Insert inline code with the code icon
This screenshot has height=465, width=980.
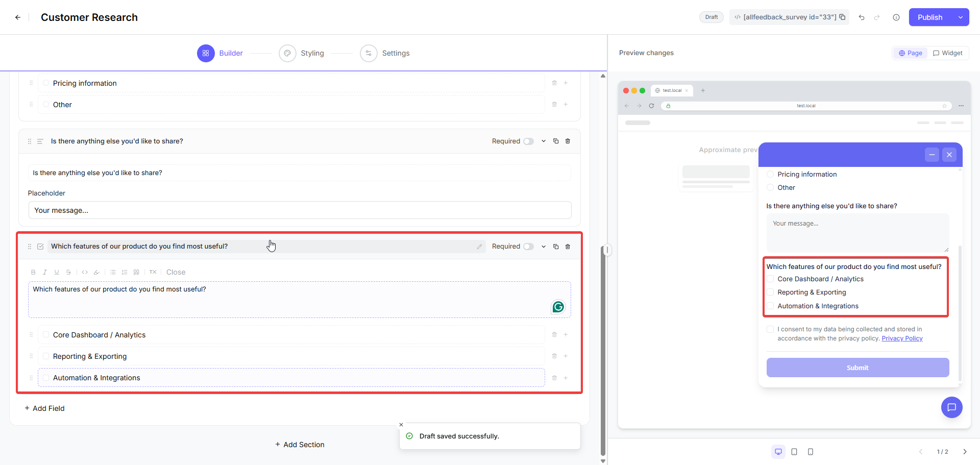[x=85, y=272]
